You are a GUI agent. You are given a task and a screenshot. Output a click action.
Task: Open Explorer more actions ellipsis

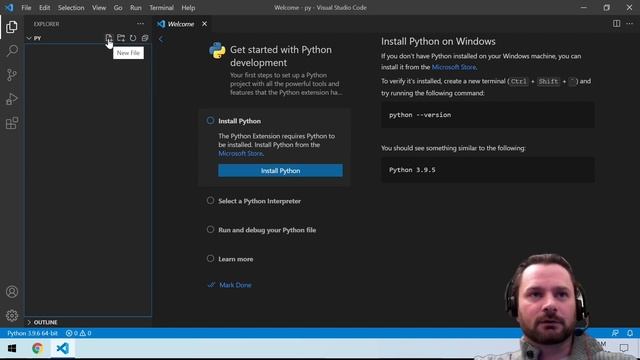[140, 24]
